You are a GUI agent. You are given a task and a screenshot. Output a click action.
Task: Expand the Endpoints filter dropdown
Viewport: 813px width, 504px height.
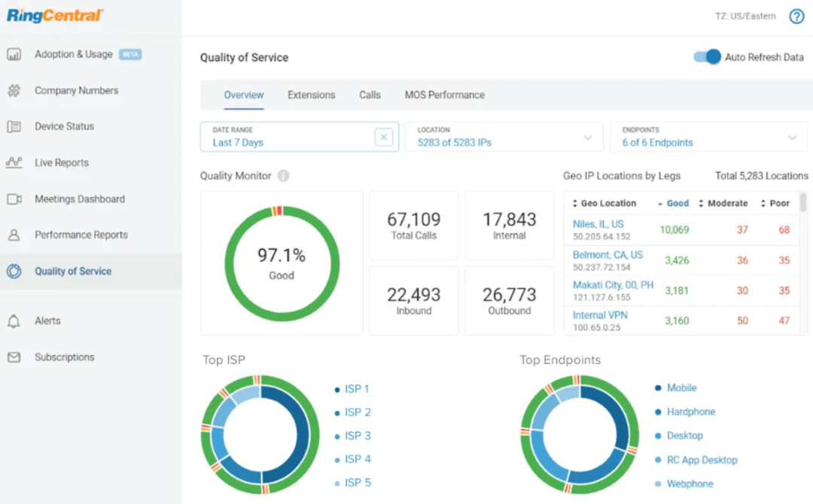pos(791,136)
